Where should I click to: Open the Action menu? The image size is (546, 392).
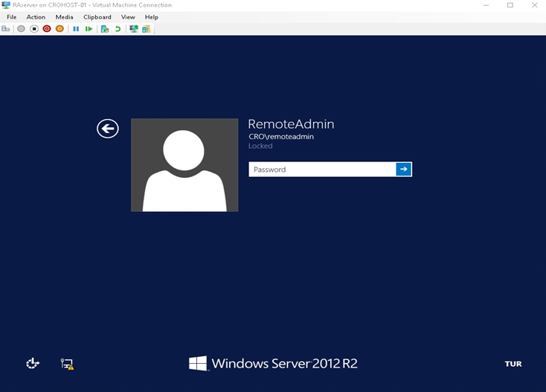36,17
